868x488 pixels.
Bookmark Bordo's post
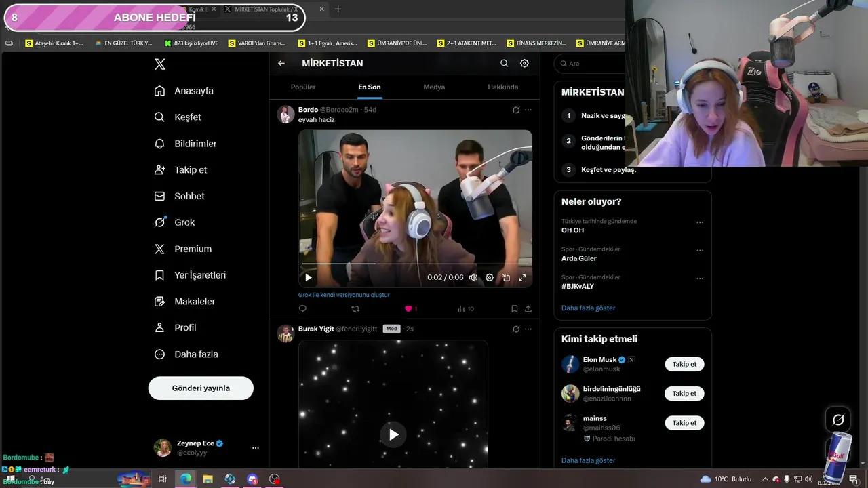coord(515,308)
